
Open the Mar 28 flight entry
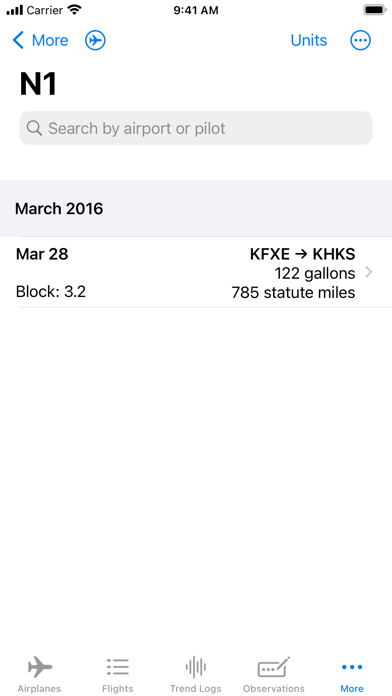[x=196, y=272]
